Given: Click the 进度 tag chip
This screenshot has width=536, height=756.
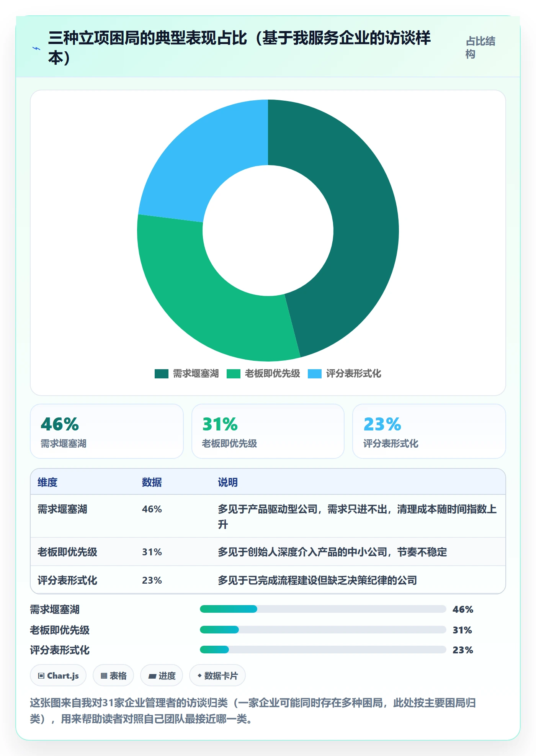Looking at the screenshot, I should click(x=162, y=676).
